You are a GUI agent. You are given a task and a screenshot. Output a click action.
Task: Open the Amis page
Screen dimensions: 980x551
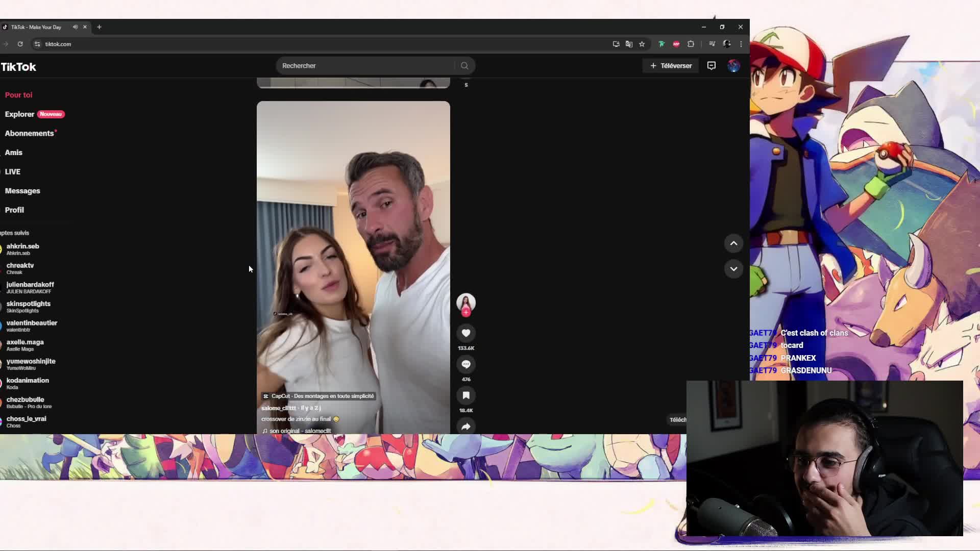[x=14, y=153]
